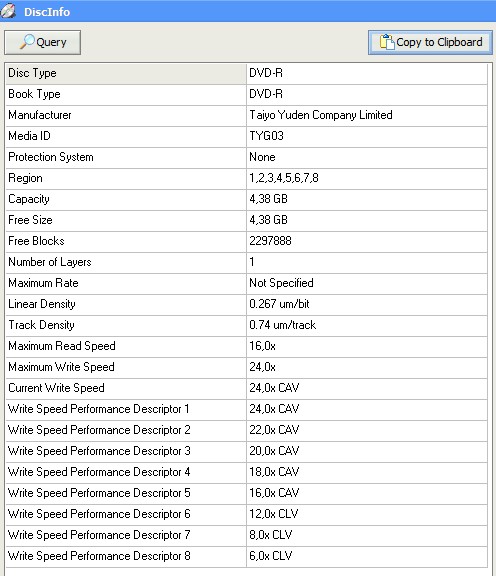The image size is (496, 576).
Task: Select the Manufacturer Taiyo Yuden row
Action: (247, 115)
